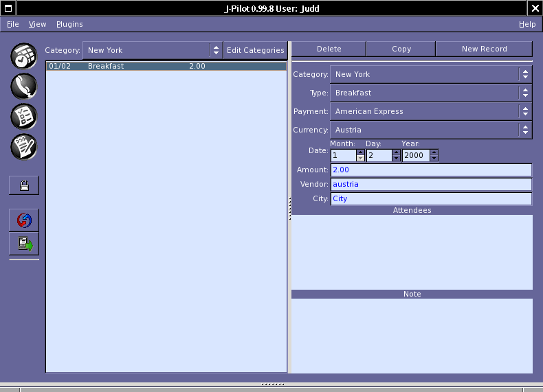Open the To Do list icon
Image resolution: width=543 pixels, height=392 pixels.
point(24,116)
